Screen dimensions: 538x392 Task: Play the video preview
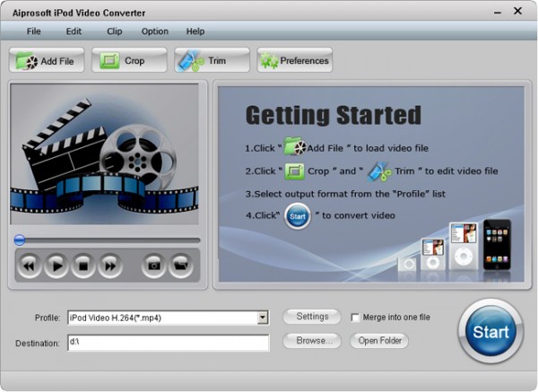coord(56,266)
